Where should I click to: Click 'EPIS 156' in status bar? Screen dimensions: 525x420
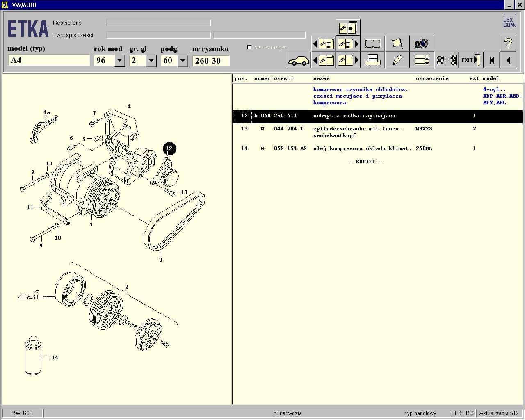tap(462, 413)
